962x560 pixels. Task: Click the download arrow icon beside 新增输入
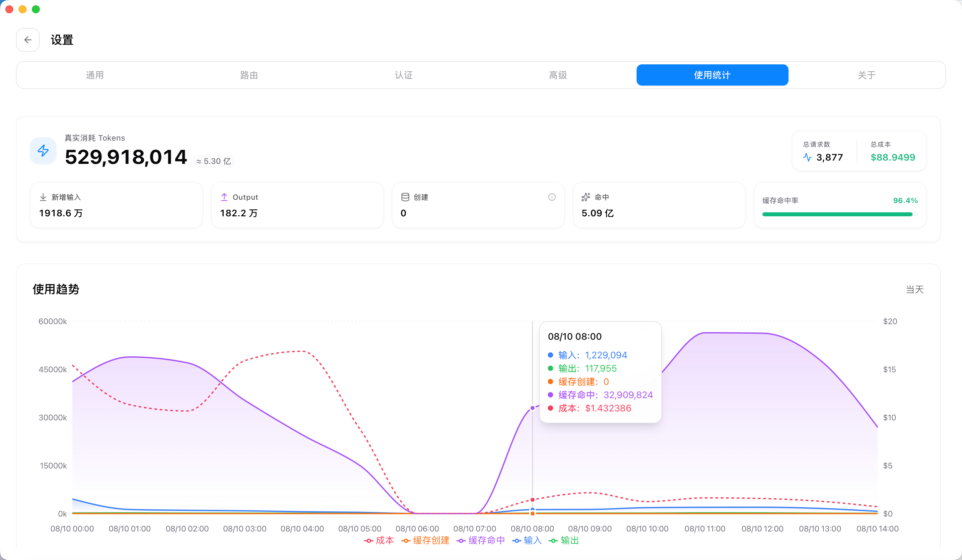coord(43,197)
